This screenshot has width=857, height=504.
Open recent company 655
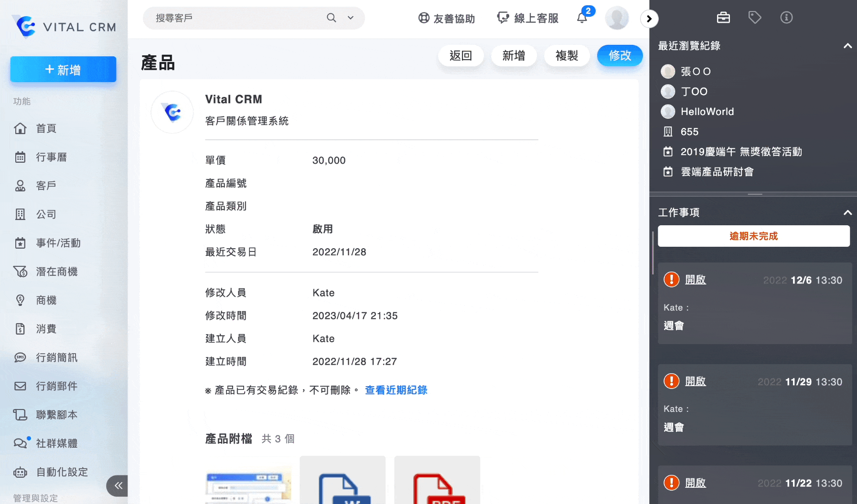click(x=689, y=131)
